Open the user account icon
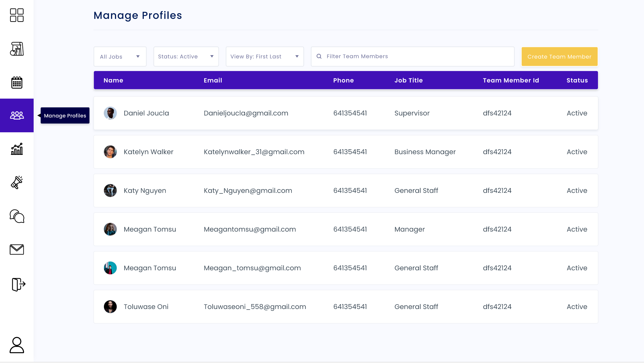The image size is (644, 363). coord(17,345)
